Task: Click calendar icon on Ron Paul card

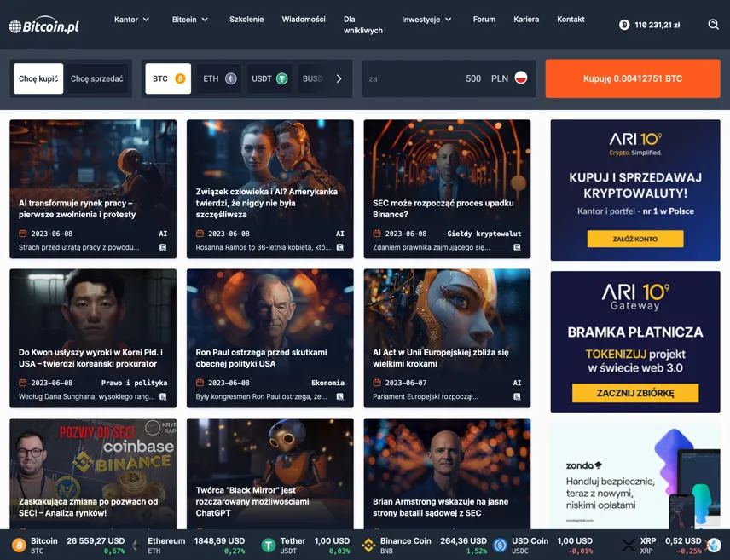Action: pos(200,383)
